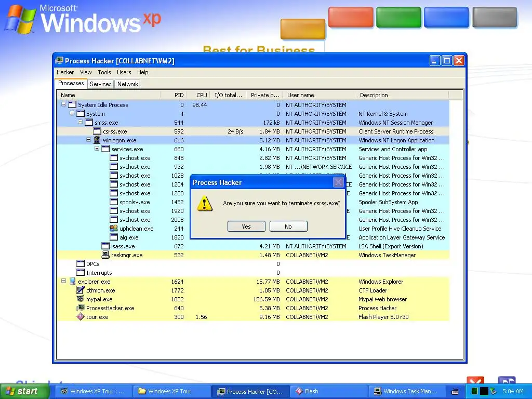Collapse the System Idle Process tree node
Viewport: 532px width, 399px height.
point(64,104)
